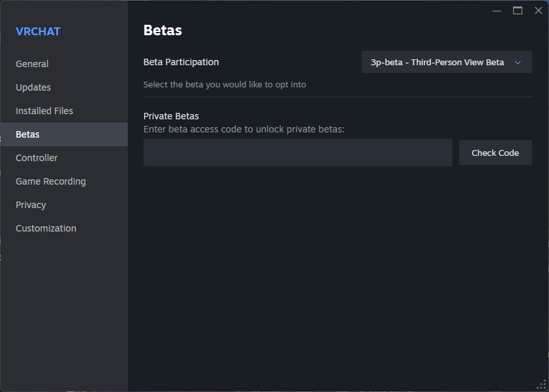Open the Controller settings page
This screenshot has height=392, width=549.
tap(37, 158)
